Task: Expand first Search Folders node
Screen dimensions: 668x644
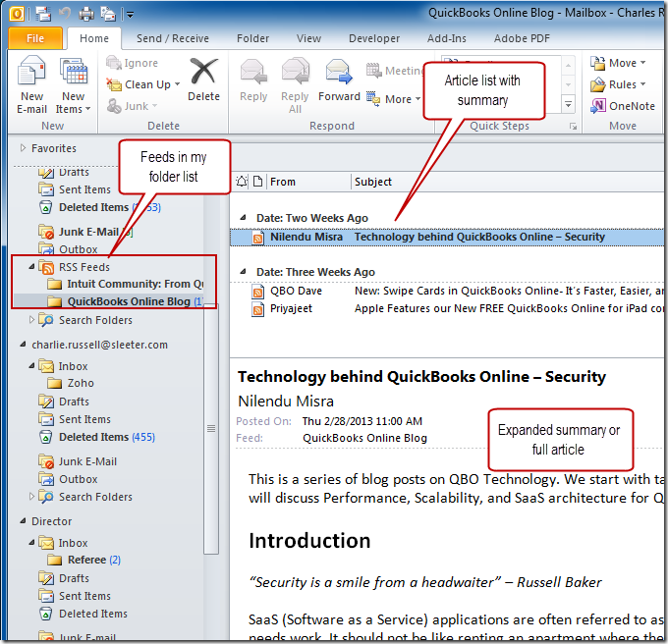Action: click(x=31, y=319)
